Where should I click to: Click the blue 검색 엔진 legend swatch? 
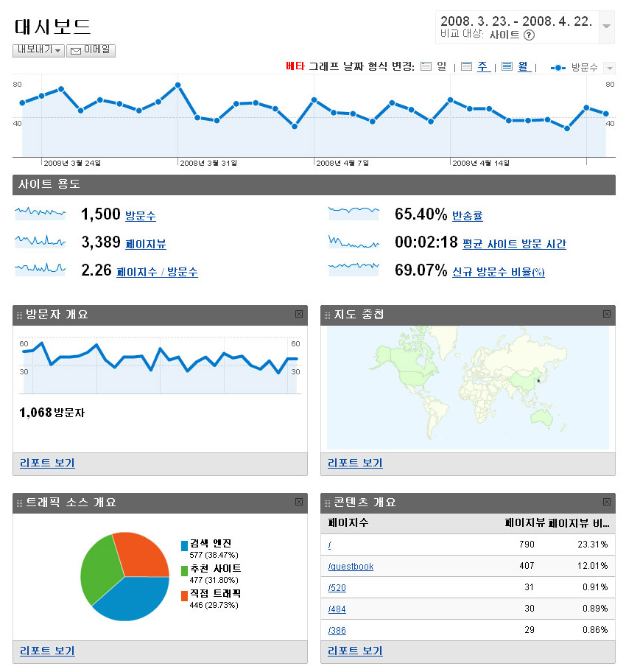point(184,545)
